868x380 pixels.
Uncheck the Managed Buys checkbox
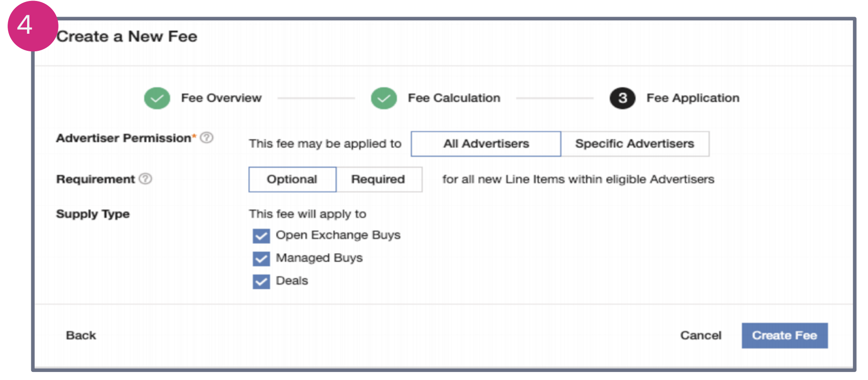(261, 258)
